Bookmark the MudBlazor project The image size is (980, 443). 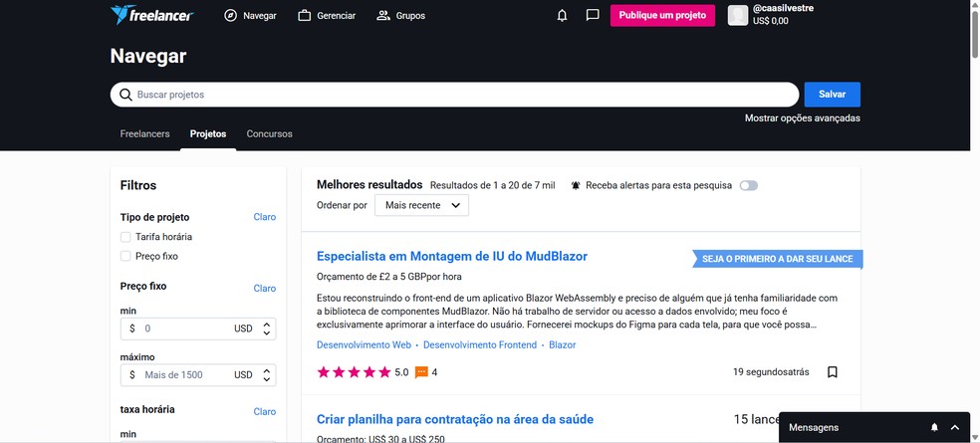(x=832, y=372)
